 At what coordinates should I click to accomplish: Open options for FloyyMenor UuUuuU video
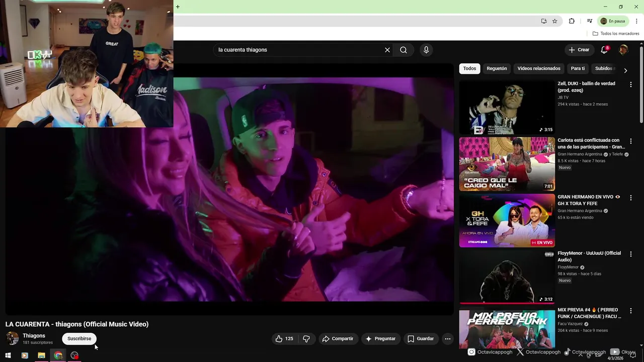(631, 254)
